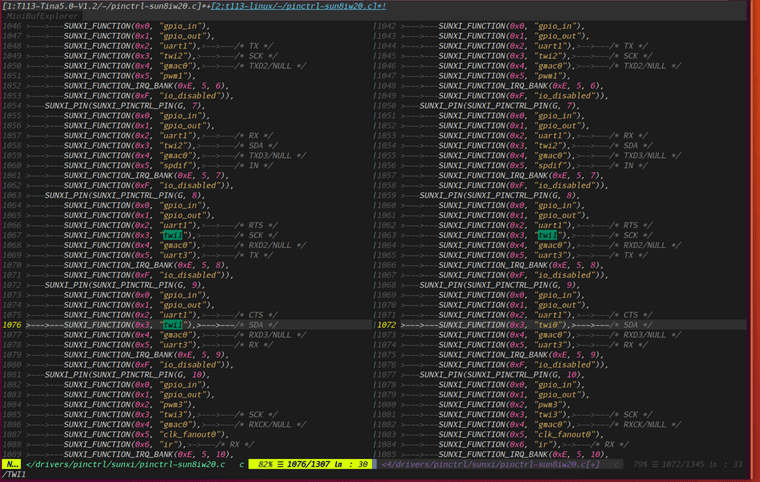
Task: Click SUNXI_PIN(G, 8) on left line 1063
Action: click(x=125, y=195)
